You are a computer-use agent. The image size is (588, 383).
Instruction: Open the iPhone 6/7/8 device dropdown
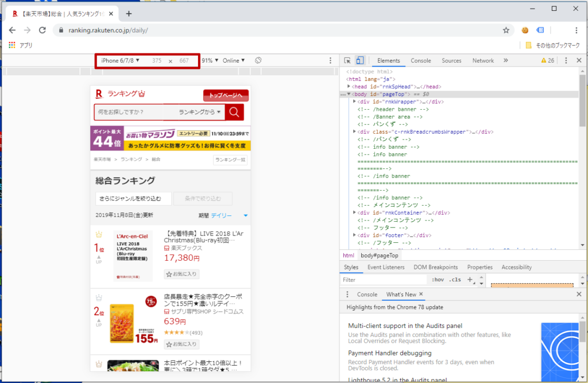click(120, 60)
